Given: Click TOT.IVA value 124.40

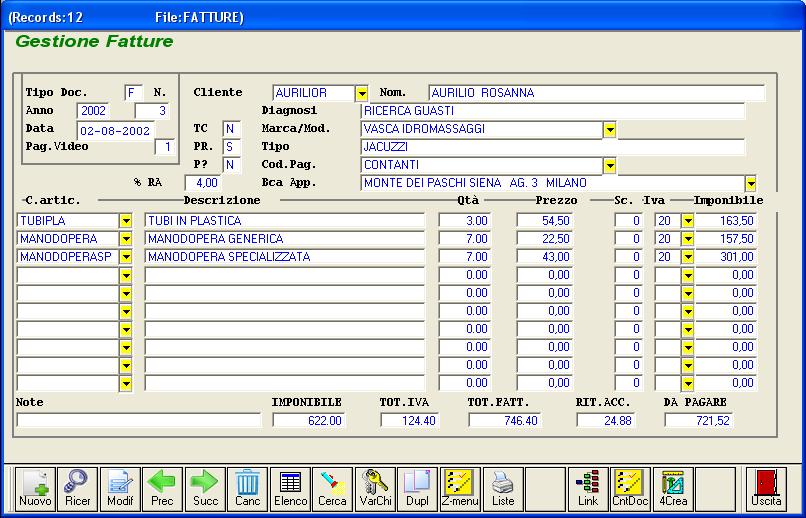Looking at the screenshot, I should (410, 420).
